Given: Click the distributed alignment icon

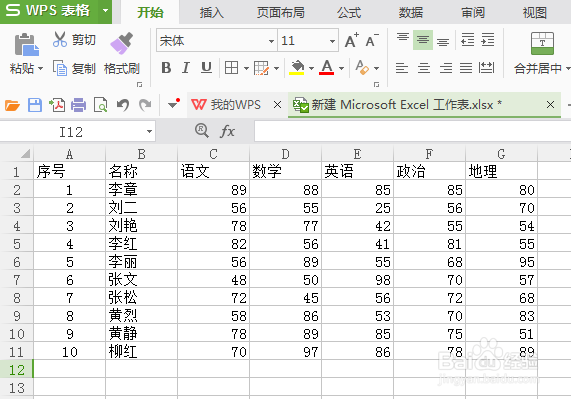Looking at the screenshot, I should point(487,68).
